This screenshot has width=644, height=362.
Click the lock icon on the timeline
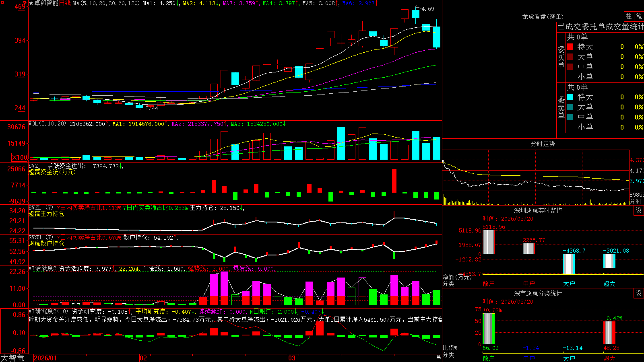(439, 357)
